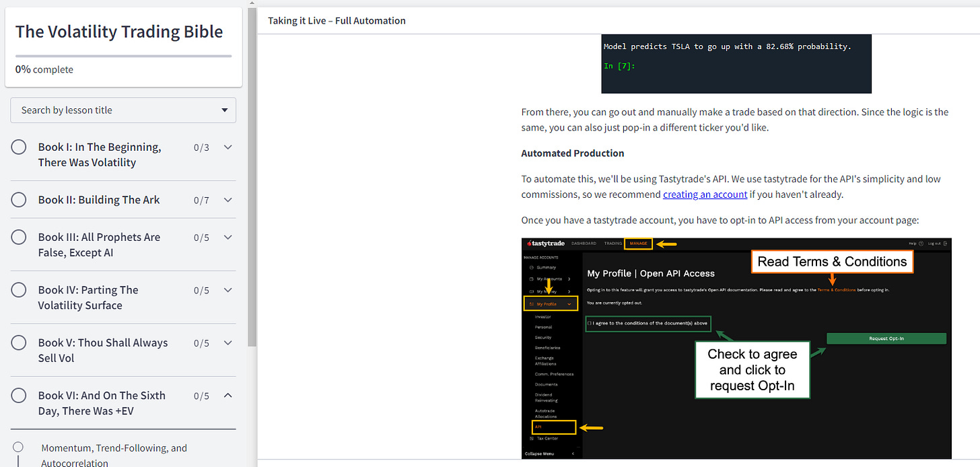Select Book II: Building The Ark title
Image resolution: width=980 pixels, height=467 pixels.
coord(99,200)
